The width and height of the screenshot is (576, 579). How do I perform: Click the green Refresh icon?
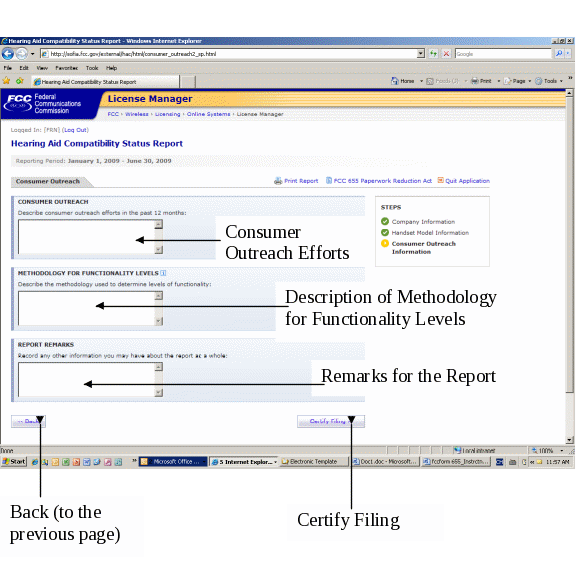433,54
